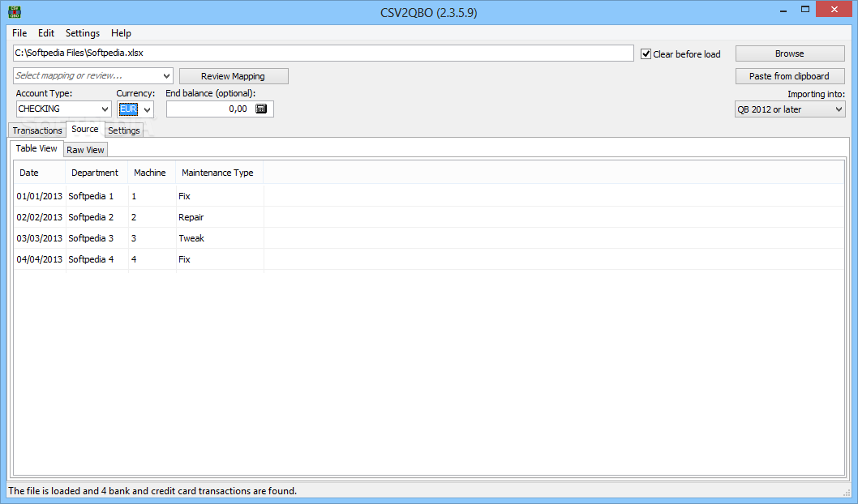Click the Machine column header
Viewport: 858px width, 504px height.
click(x=152, y=173)
